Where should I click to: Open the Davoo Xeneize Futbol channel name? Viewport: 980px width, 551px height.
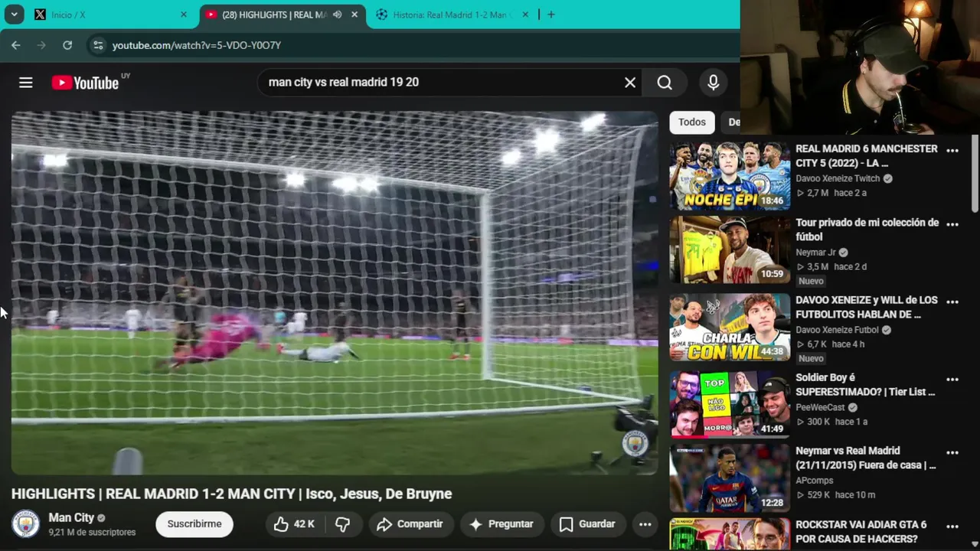click(837, 330)
